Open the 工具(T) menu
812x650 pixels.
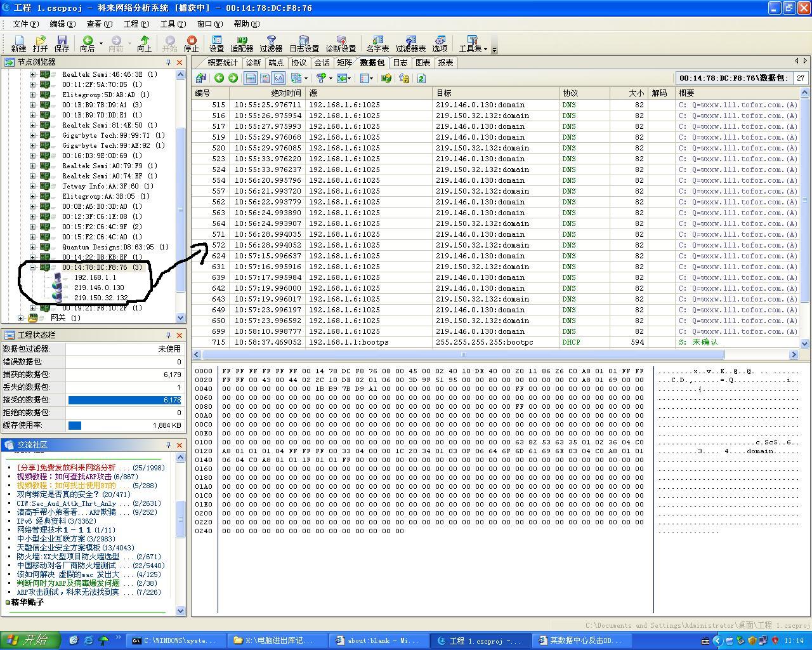pos(173,24)
